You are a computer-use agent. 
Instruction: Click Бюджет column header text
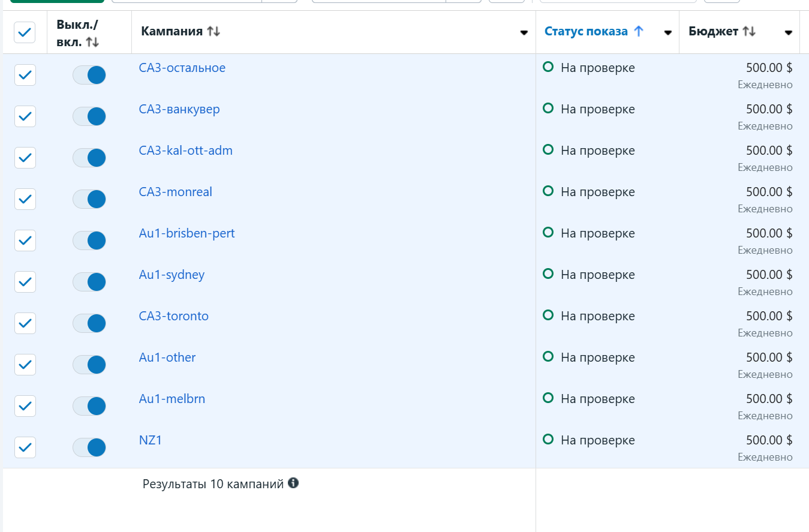click(x=713, y=32)
